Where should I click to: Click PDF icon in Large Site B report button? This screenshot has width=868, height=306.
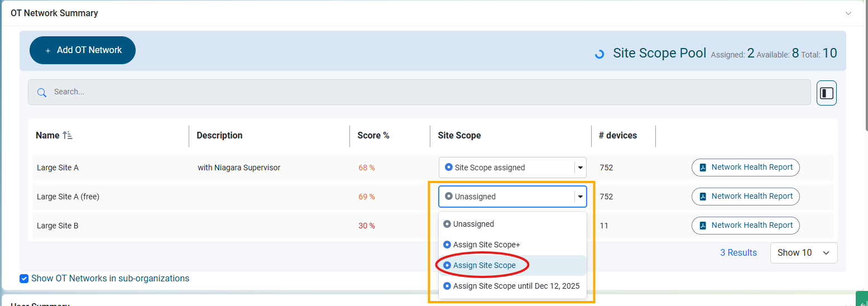[703, 226]
